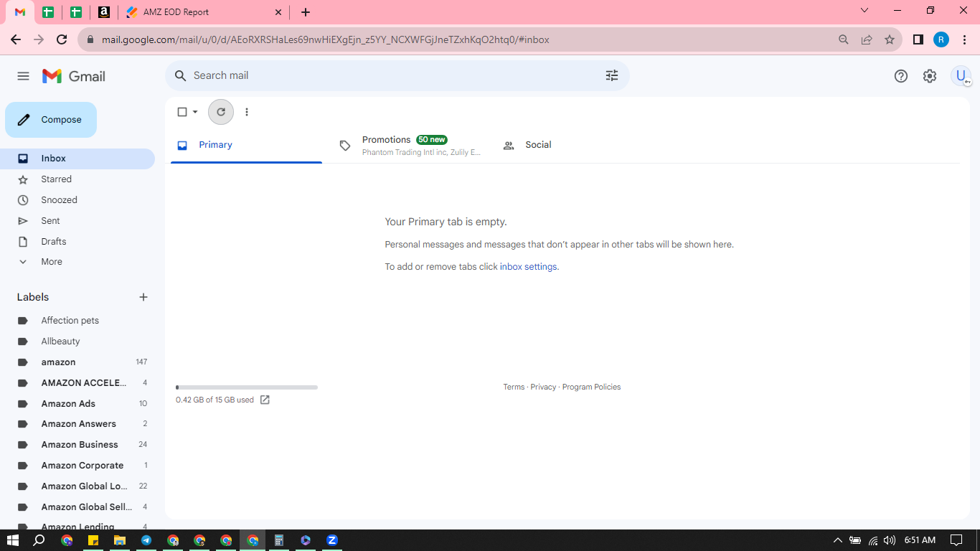
Task: Open the tab search chevron in title bar
Action: tap(864, 11)
